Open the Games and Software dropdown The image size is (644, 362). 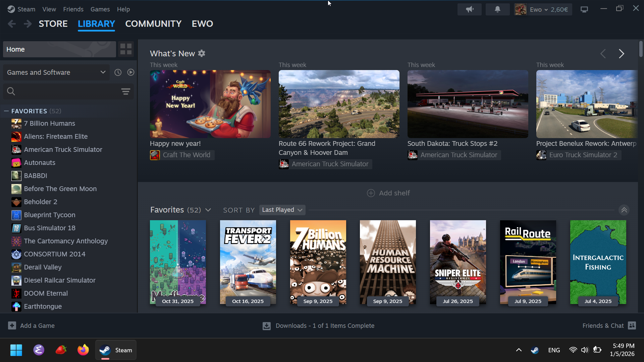(56, 72)
